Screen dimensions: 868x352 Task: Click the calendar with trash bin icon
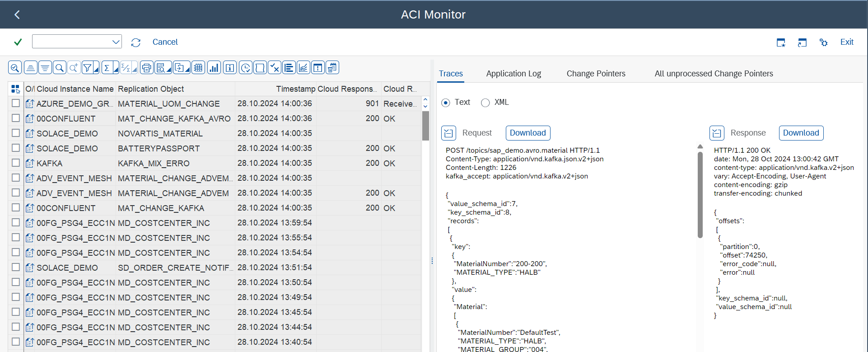(332, 68)
